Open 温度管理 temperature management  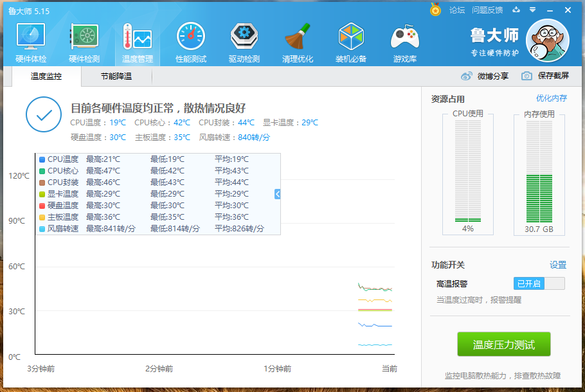pyautogui.click(x=137, y=40)
